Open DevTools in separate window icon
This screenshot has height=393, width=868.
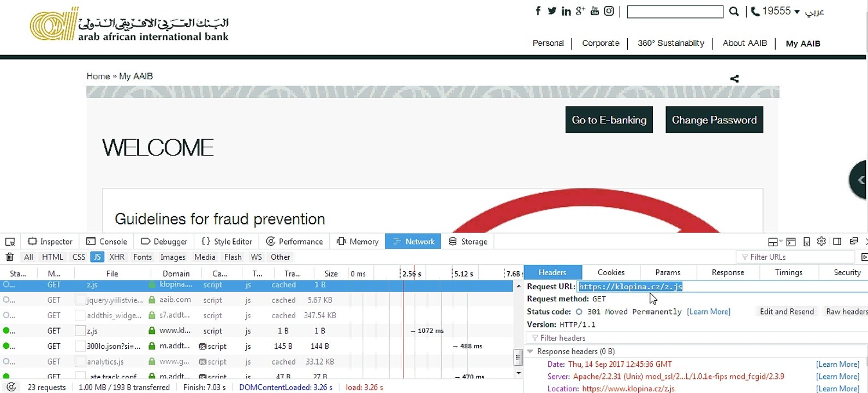pyautogui.click(x=854, y=241)
